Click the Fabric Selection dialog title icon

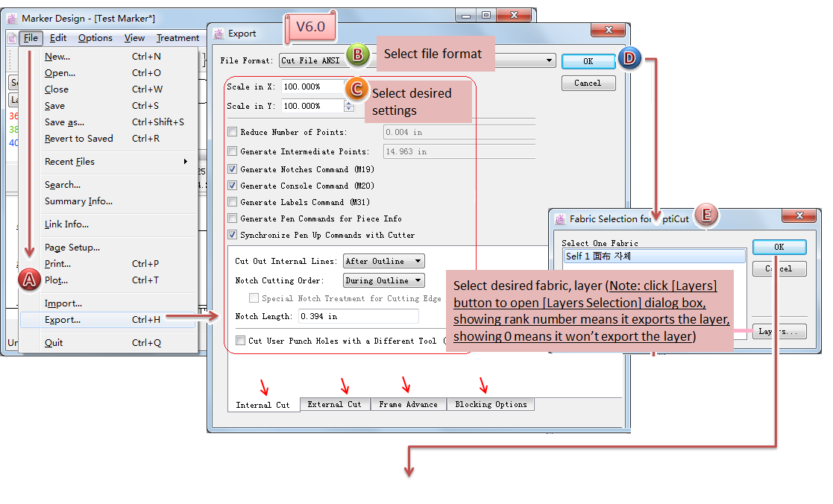[559, 219]
